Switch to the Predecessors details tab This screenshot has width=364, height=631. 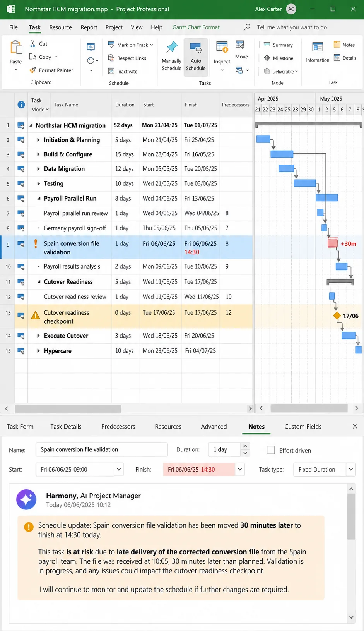coord(118,426)
